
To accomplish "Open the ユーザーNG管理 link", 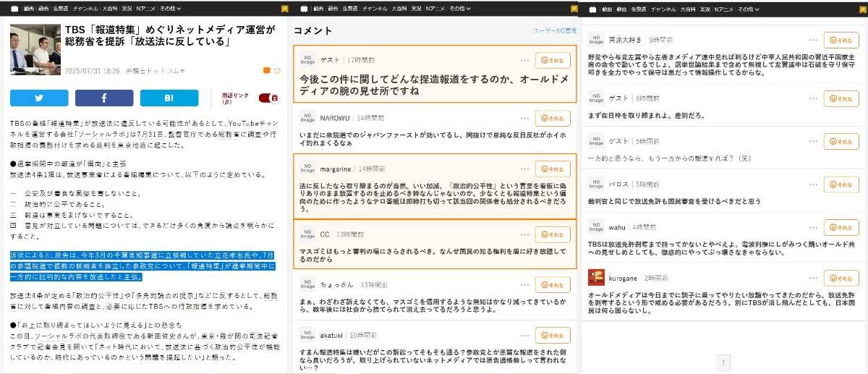I will click(x=555, y=31).
